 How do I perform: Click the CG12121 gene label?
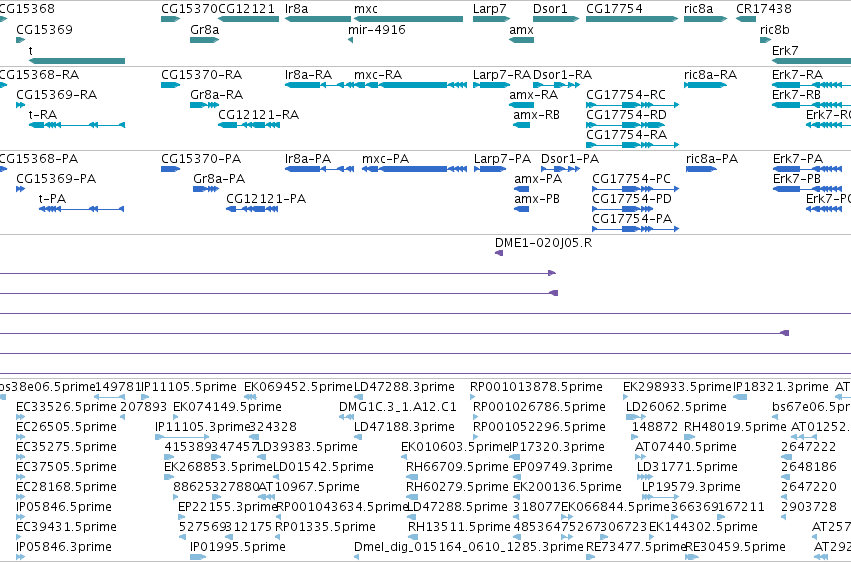pyautogui.click(x=246, y=9)
